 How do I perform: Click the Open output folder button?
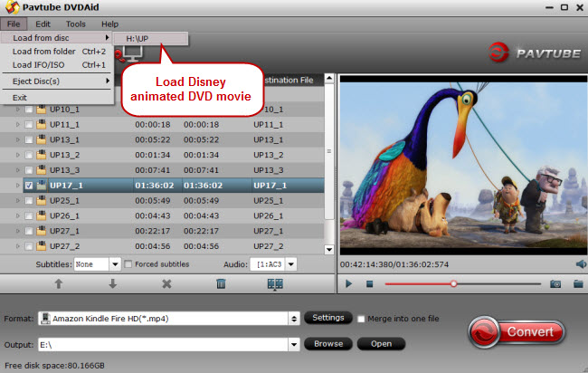(382, 344)
